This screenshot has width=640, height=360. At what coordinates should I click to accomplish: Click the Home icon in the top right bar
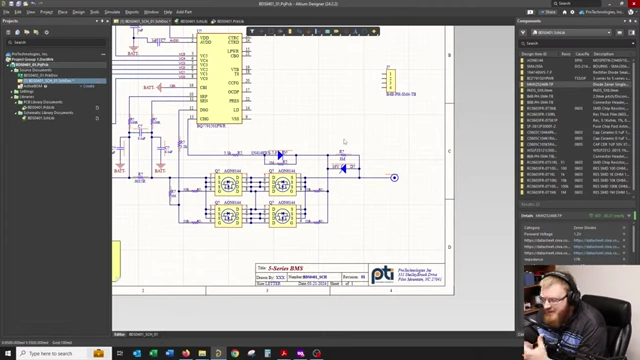[x=564, y=12]
